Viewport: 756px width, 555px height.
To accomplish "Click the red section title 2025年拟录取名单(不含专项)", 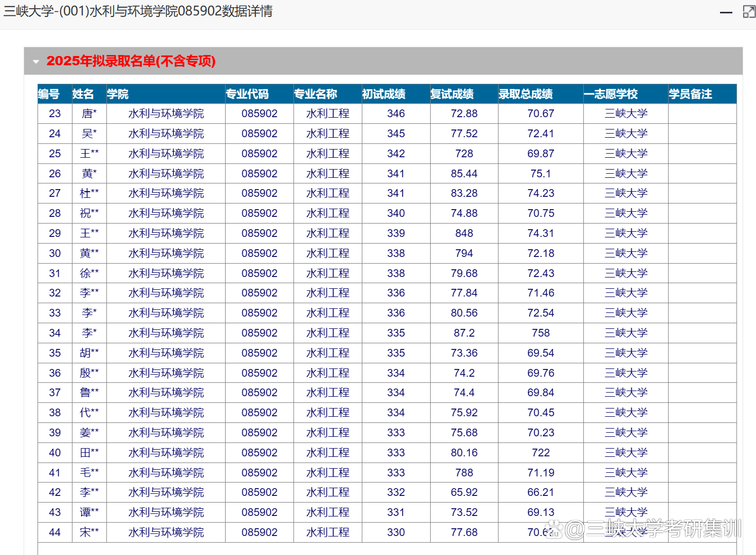I will [x=132, y=61].
